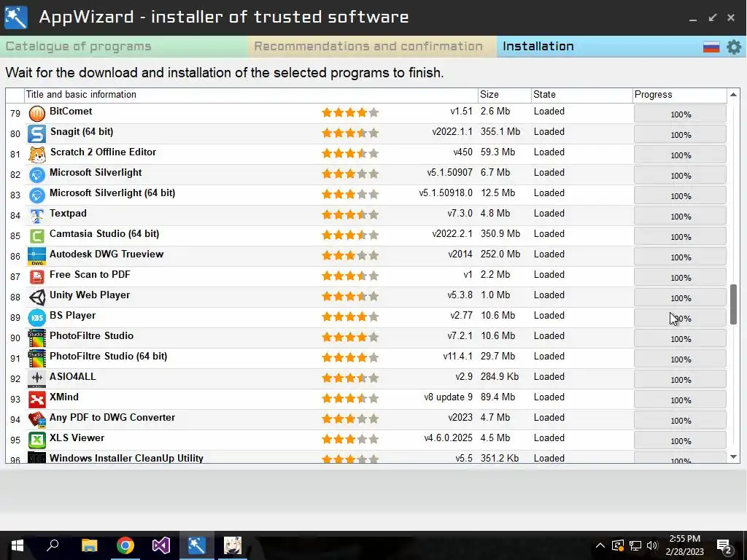Click row number 89
The image size is (747, 560).
(x=15, y=318)
